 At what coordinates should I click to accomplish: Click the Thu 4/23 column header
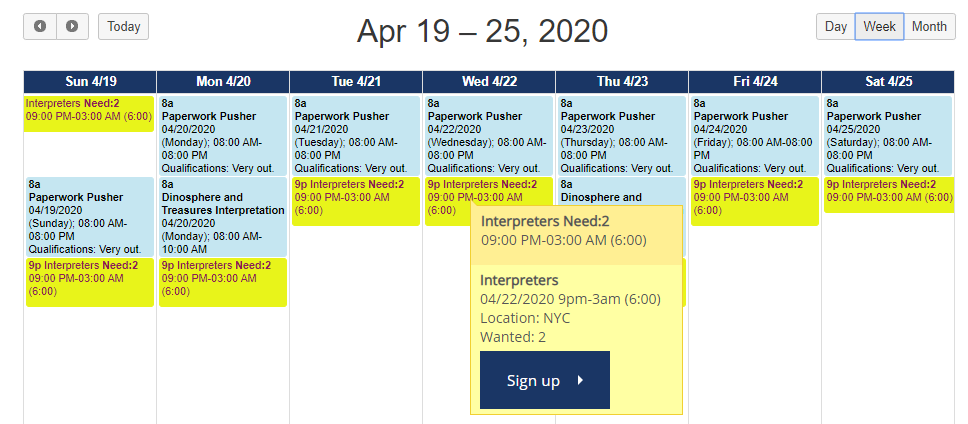coord(621,82)
